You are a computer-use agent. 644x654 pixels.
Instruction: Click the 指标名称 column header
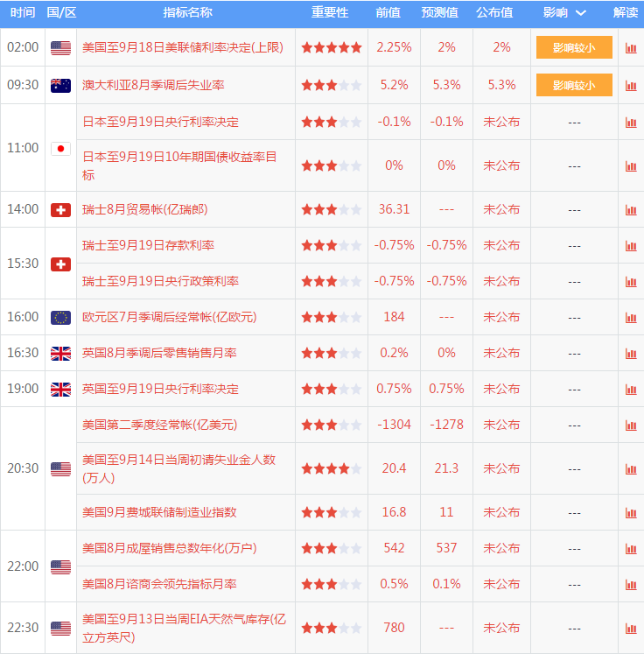pyautogui.click(x=187, y=12)
